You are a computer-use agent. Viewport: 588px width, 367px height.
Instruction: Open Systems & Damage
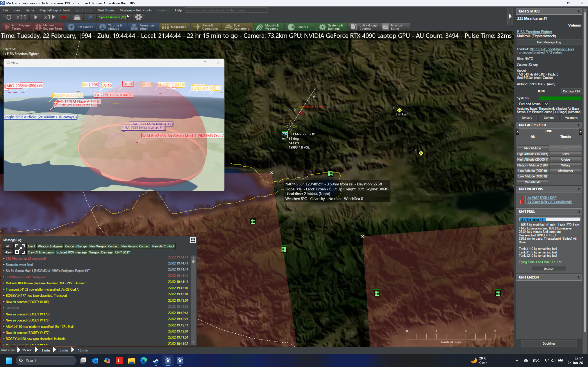[332, 27]
